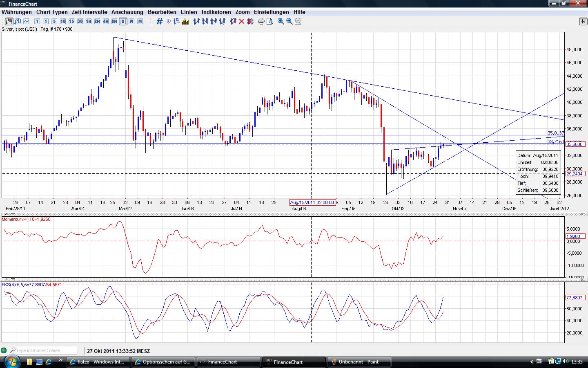
Task: Select the first line drawing tool
Action: click(x=196, y=21)
